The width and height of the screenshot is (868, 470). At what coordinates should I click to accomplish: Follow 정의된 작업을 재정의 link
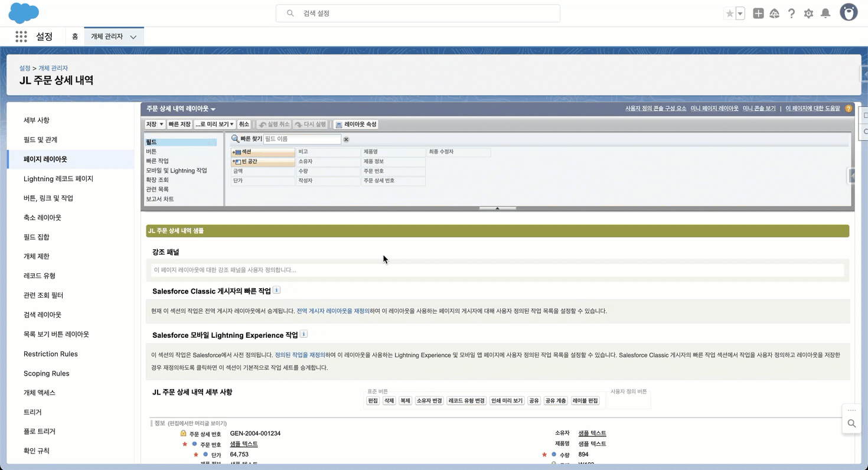[x=300, y=355]
